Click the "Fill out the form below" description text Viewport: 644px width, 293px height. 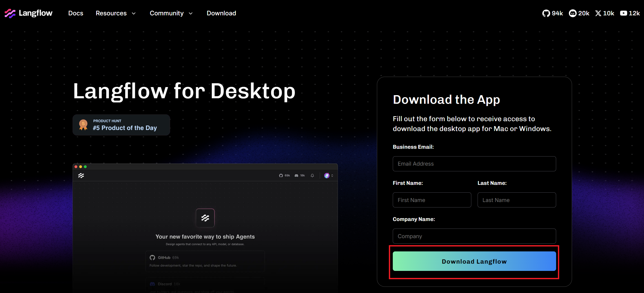pos(472,124)
